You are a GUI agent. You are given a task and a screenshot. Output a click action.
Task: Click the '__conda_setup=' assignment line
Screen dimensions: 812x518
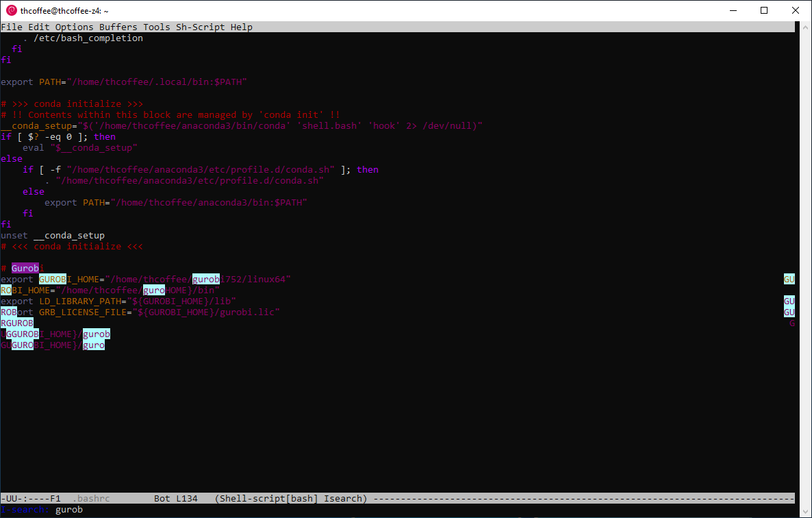242,125
